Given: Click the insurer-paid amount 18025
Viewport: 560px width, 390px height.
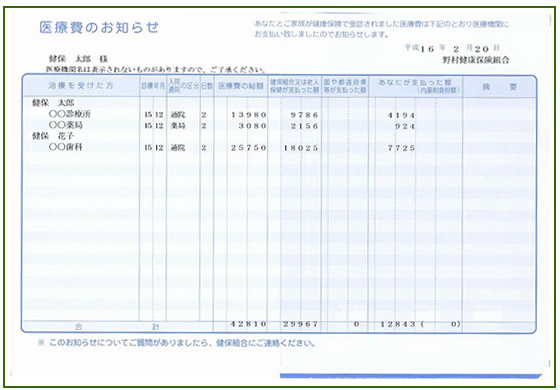Looking at the screenshot, I should point(301,148).
